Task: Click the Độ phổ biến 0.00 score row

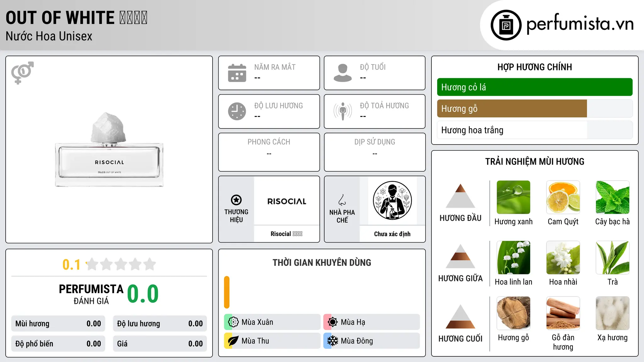Action: point(58,344)
